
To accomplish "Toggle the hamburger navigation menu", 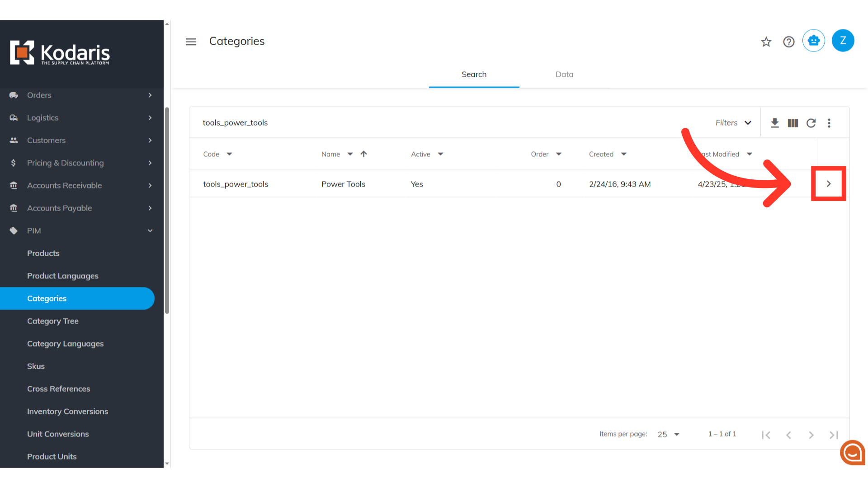I will [191, 42].
